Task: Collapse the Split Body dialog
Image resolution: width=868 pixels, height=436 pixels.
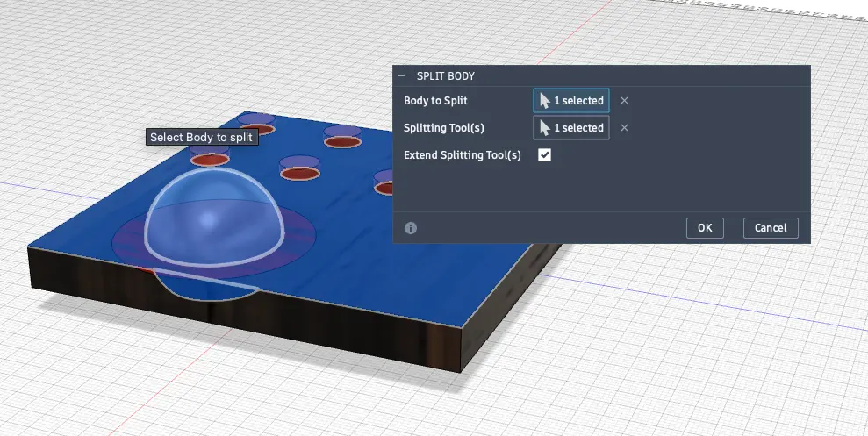Action: pos(401,75)
